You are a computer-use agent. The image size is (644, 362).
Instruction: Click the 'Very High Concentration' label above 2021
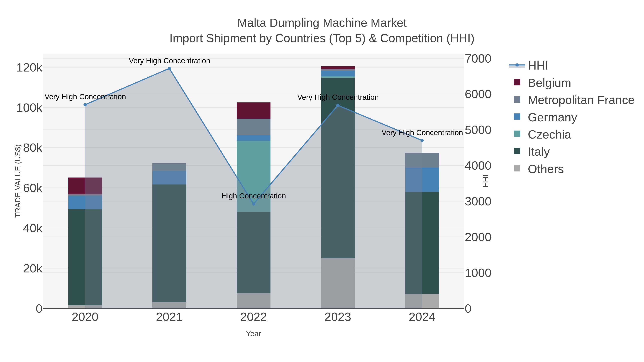point(170,61)
